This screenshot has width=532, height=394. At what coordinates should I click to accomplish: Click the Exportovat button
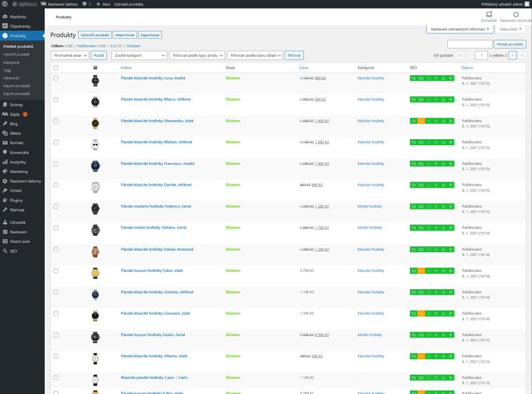(150, 35)
